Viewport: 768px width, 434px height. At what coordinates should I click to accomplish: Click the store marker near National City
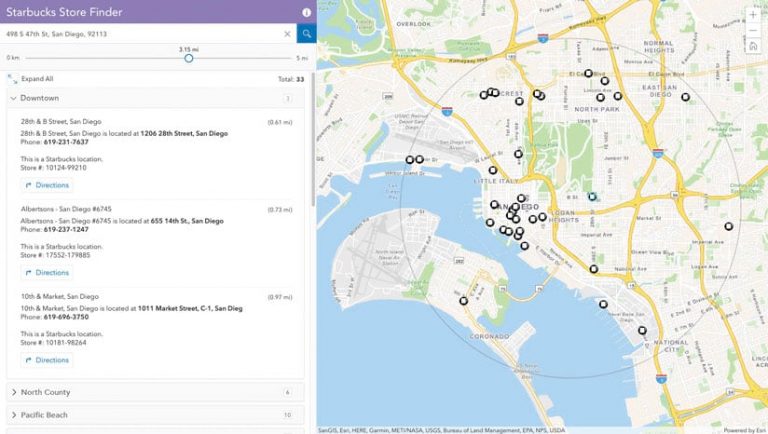click(x=642, y=331)
